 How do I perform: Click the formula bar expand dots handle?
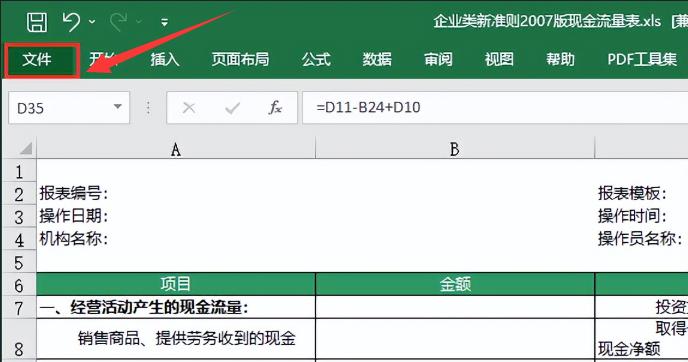point(148,108)
